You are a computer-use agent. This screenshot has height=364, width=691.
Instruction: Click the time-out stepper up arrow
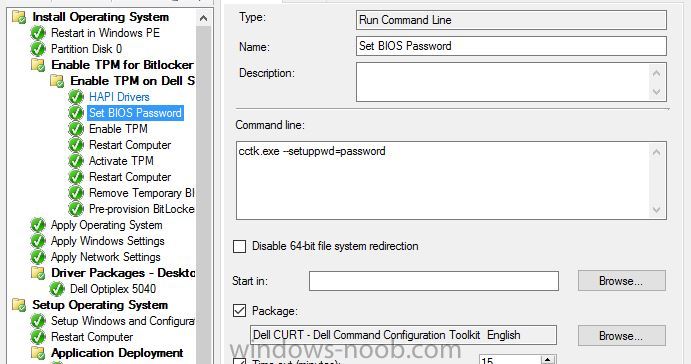click(x=547, y=360)
